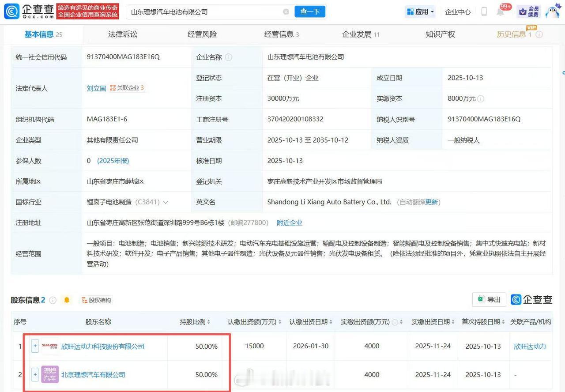565x392 pixels.
Task: Click the info icon beside 历史信息
Action: point(539,34)
